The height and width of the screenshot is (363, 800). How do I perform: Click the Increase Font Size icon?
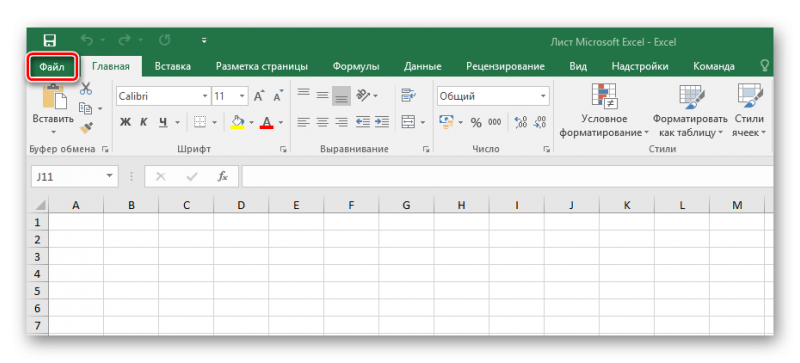[x=259, y=96]
